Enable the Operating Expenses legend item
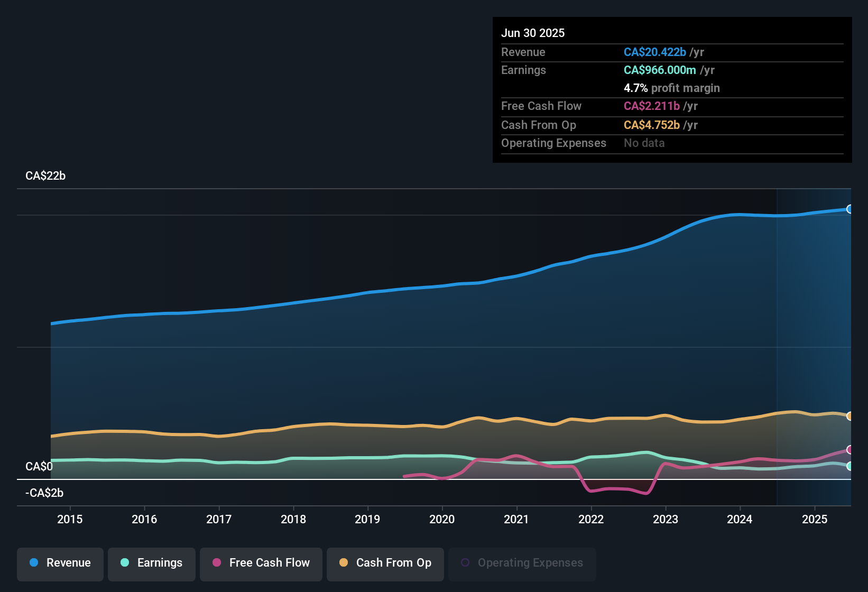The width and height of the screenshot is (868, 592). (522, 563)
